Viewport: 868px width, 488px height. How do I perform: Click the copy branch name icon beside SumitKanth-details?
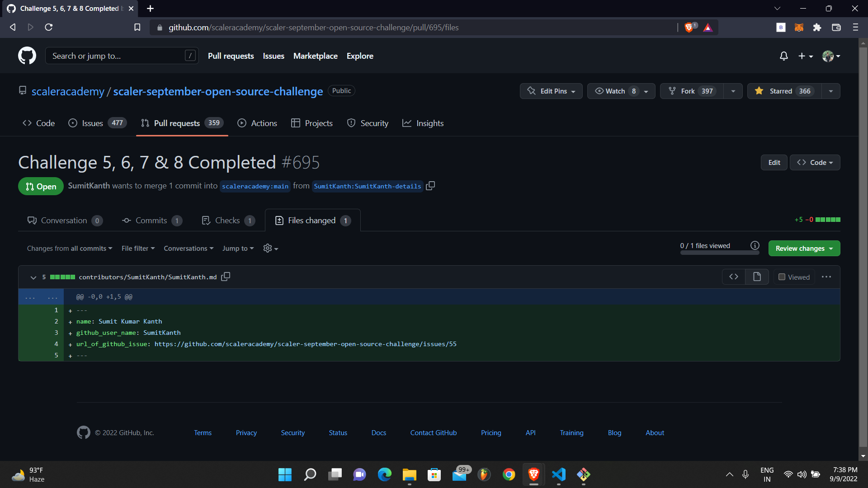point(430,186)
